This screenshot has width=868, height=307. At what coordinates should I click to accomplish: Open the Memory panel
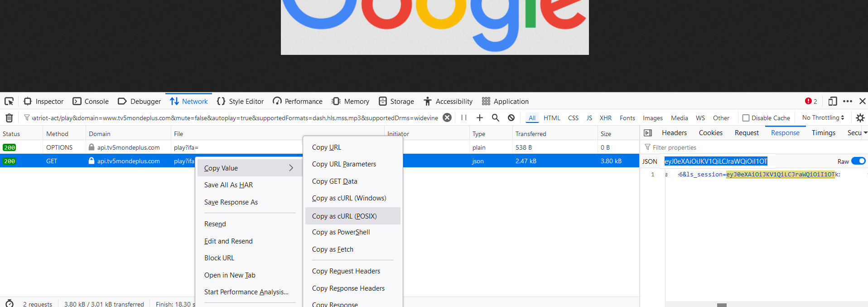[350, 101]
